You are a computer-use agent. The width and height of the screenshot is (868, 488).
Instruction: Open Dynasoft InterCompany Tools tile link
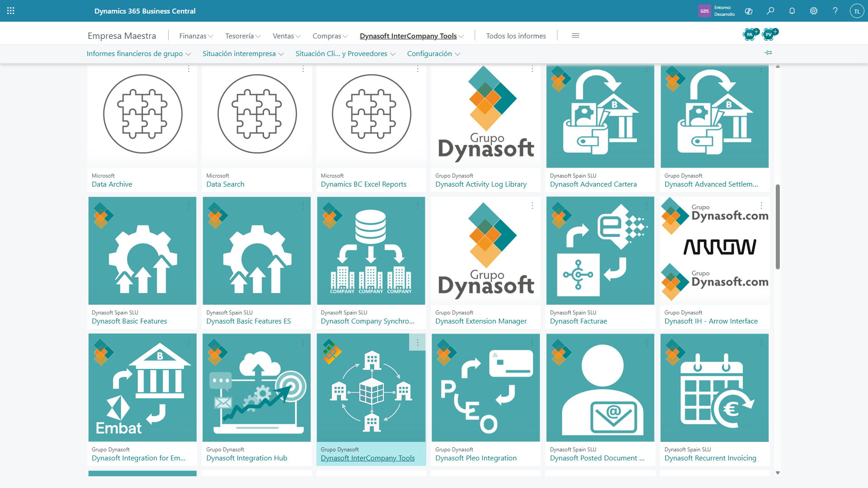(x=368, y=458)
